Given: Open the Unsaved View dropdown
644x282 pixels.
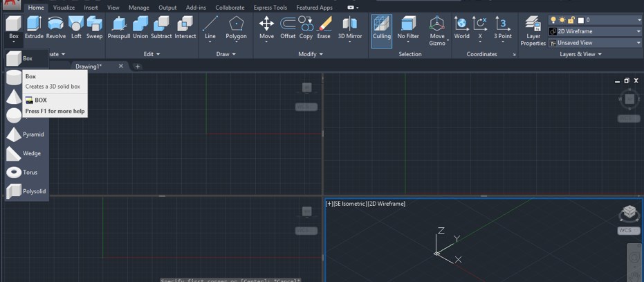Looking at the screenshot, I should pos(595,43).
